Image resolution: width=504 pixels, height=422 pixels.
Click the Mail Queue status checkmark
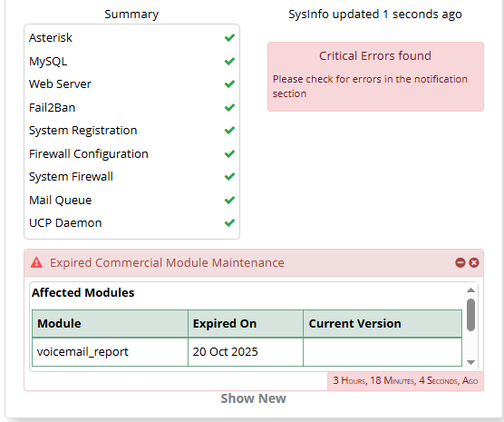coord(229,201)
